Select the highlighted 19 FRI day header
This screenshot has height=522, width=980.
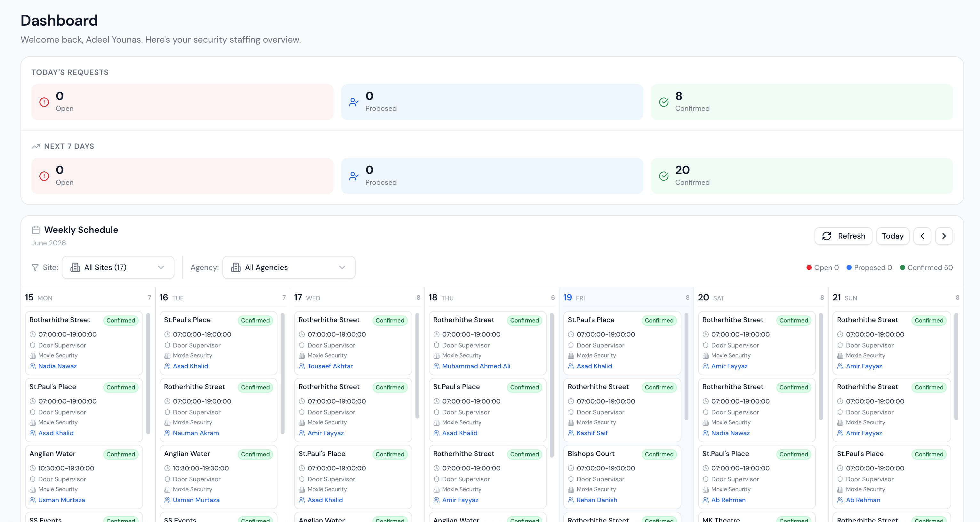(627, 298)
